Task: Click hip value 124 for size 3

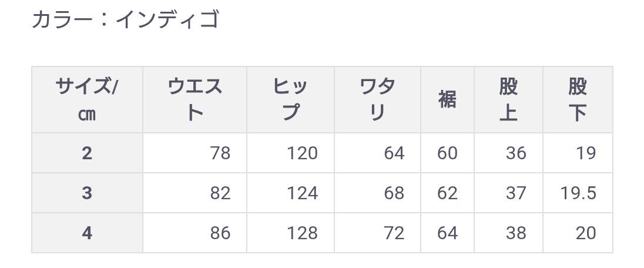Action: click(x=302, y=193)
